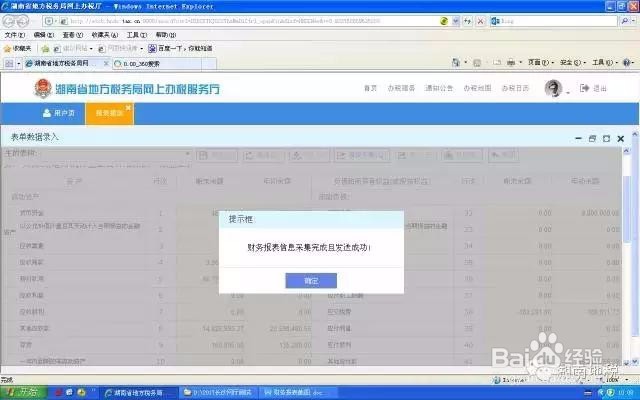
Task: Click the quick tabs grid icon
Action: 9,64
